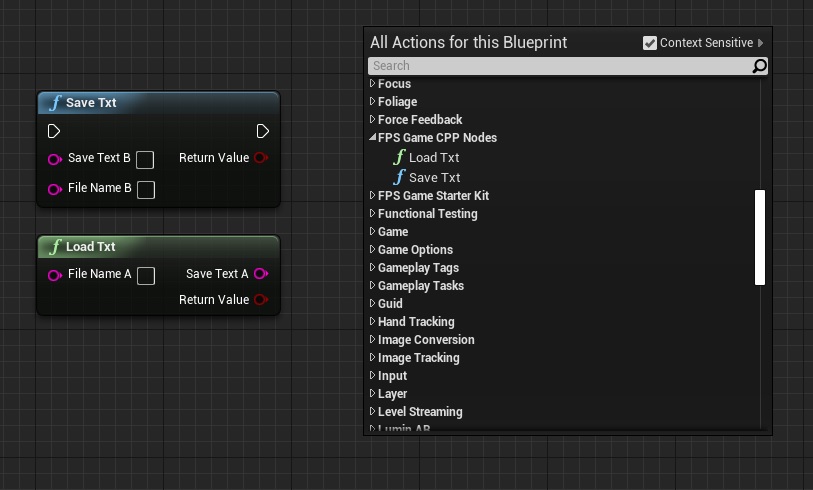
Task: Click the Save Text A output pin
Action: (x=261, y=274)
